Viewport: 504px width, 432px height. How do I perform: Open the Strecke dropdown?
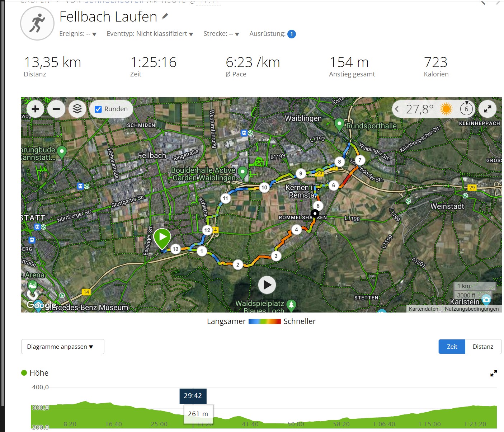[x=221, y=34]
